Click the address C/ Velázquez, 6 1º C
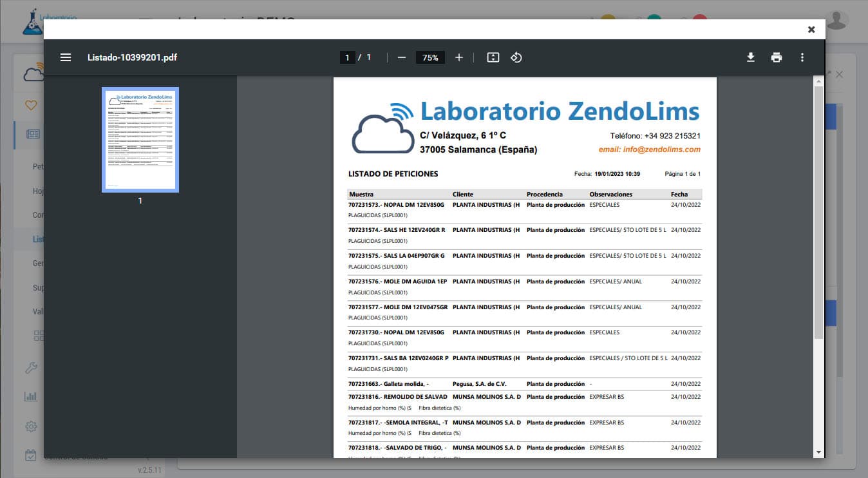Image resolution: width=868 pixels, height=478 pixels. [463, 136]
